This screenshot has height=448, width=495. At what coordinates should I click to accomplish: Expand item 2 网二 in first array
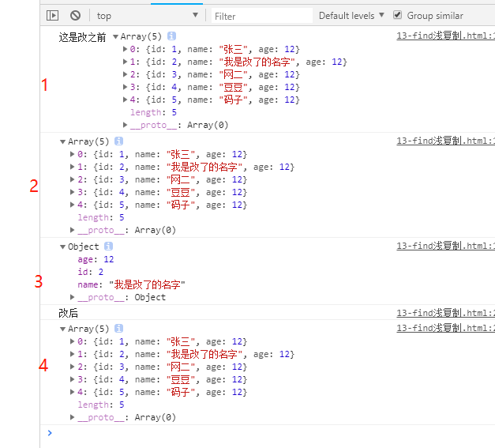click(125, 74)
